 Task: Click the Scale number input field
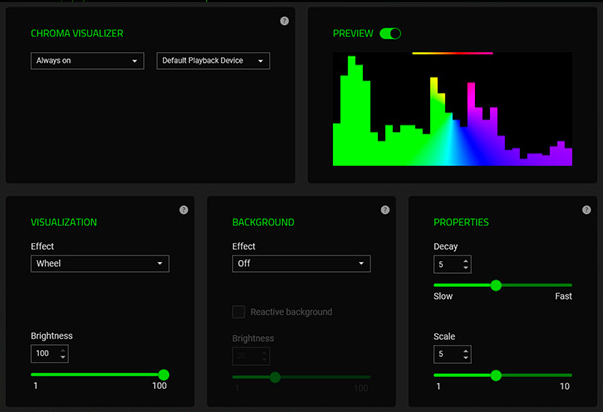tap(452, 354)
